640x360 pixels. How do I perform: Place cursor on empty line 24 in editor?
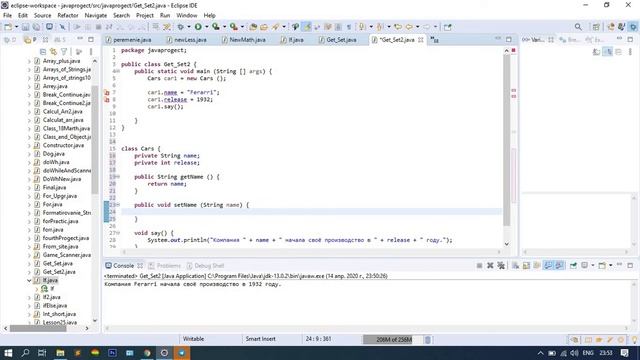coord(310,211)
